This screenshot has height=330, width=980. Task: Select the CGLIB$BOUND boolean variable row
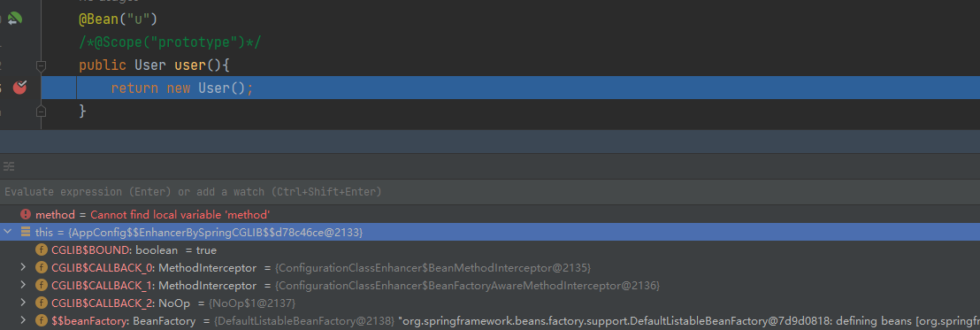[x=490, y=250]
